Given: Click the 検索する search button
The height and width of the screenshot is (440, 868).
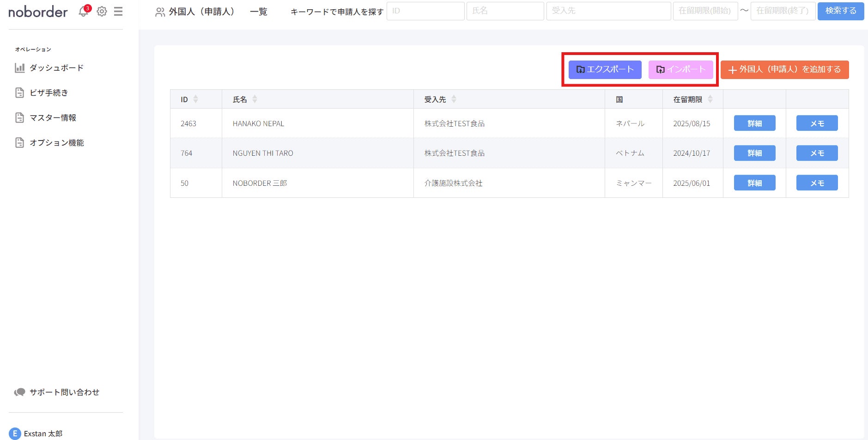Looking at the screenshot, I should pyautogui.click(x=841, y=11).
